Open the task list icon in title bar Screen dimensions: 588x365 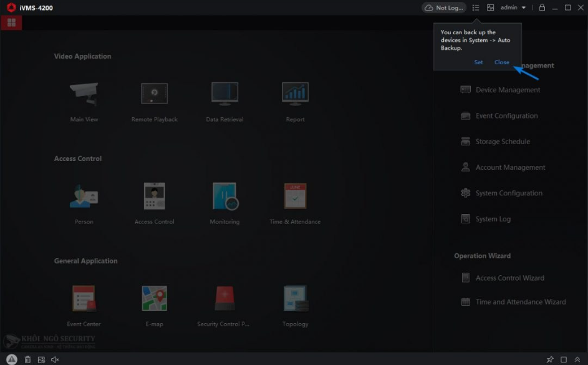click(x=476, y=7)
